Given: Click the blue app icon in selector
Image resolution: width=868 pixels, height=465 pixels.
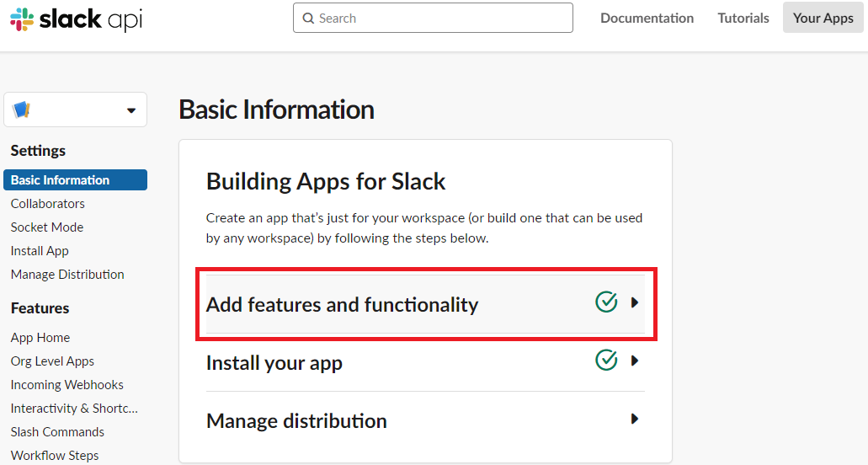Looking at the screenshot, I should click(22, 110).
